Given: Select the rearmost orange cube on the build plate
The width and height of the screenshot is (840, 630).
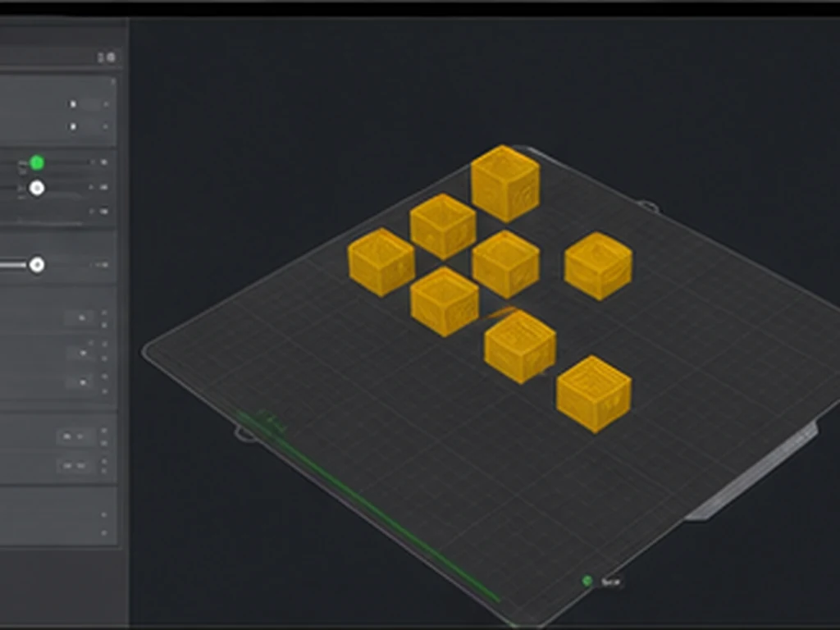Looking at the screenshot, I should [x=505, y=183].
